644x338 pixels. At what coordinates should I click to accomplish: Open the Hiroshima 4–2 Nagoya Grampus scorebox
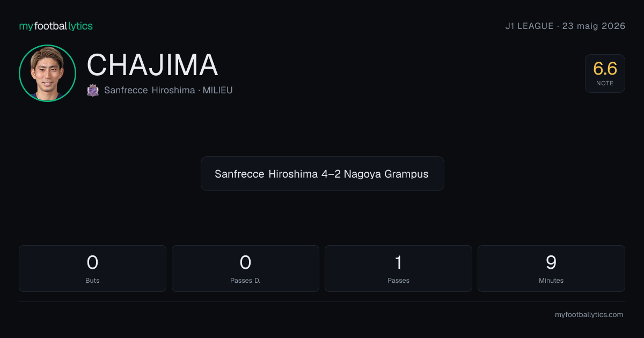322,174
